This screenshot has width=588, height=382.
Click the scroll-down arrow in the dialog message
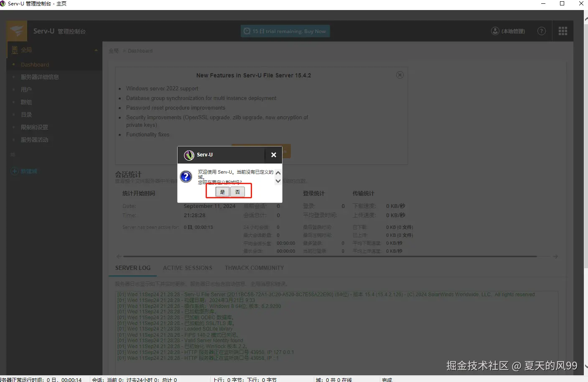pos(278,181)
